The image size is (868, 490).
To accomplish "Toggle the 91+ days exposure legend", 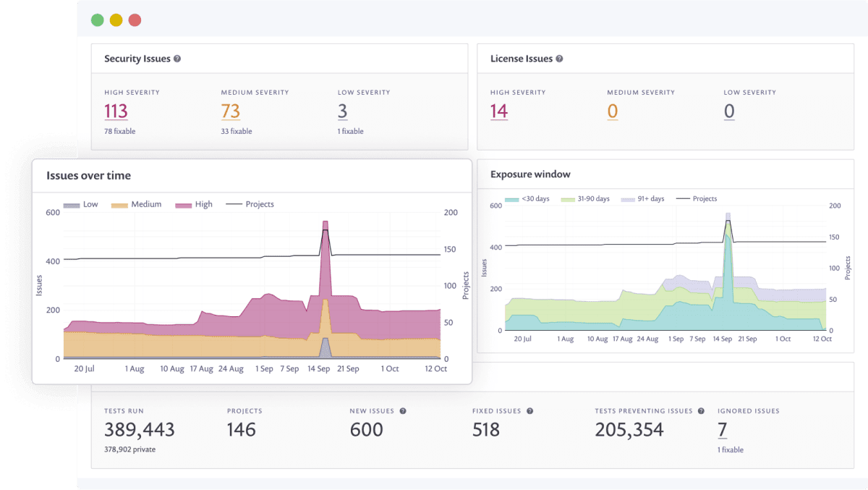I will (642, 198).
